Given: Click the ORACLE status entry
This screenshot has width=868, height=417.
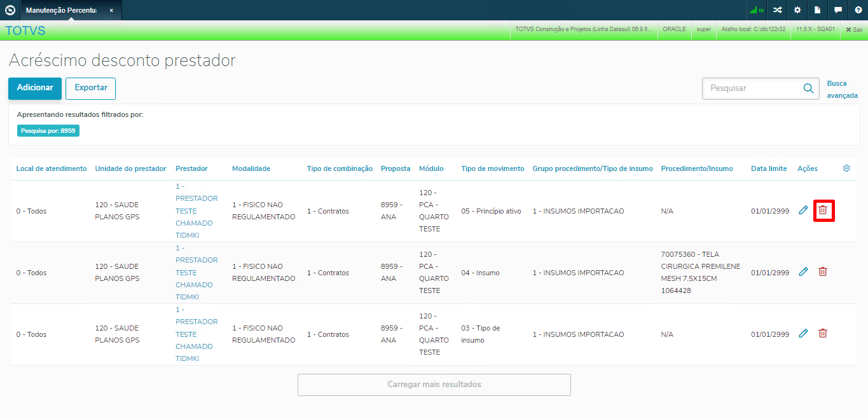Looking at the screenshot, I should click(674, 29).
